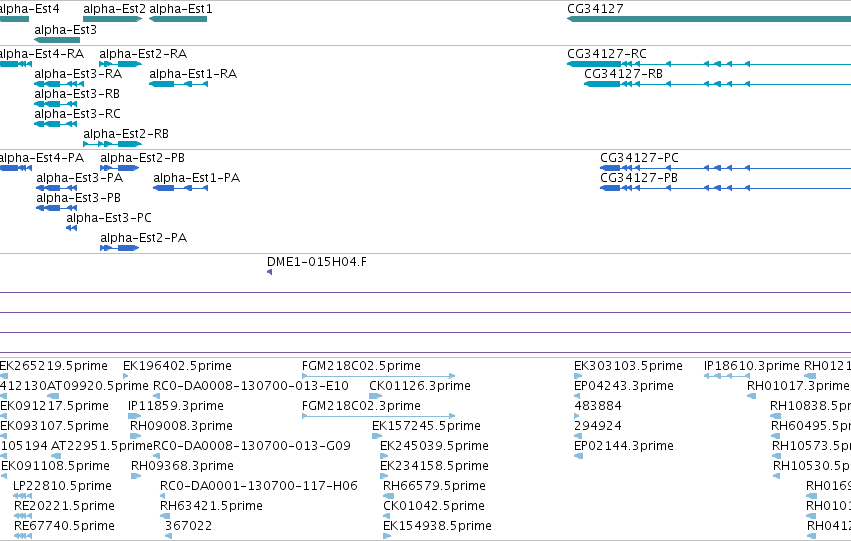This screenshot has height=541, width=851.
Task: Select the CG34127-RC transcript label
Action: (607, 54)
